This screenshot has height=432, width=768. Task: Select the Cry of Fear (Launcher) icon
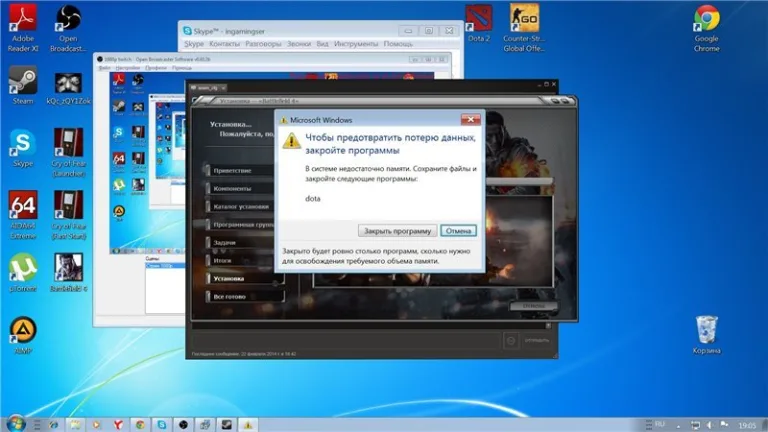[x=68, y=152]
